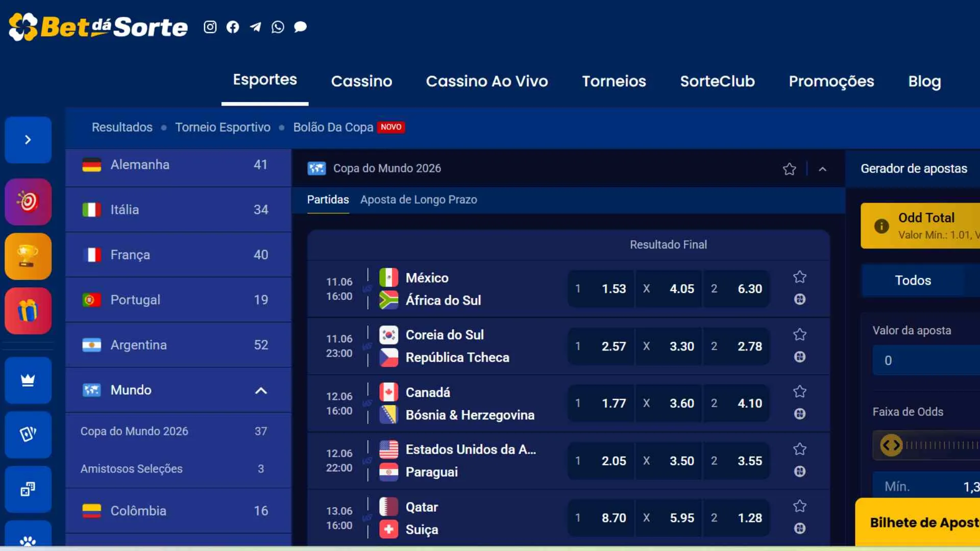This screenshot has width=980, height=551.
Task: Open Amistosos Seleções in sidebar list
Action: tap(178, 468)
